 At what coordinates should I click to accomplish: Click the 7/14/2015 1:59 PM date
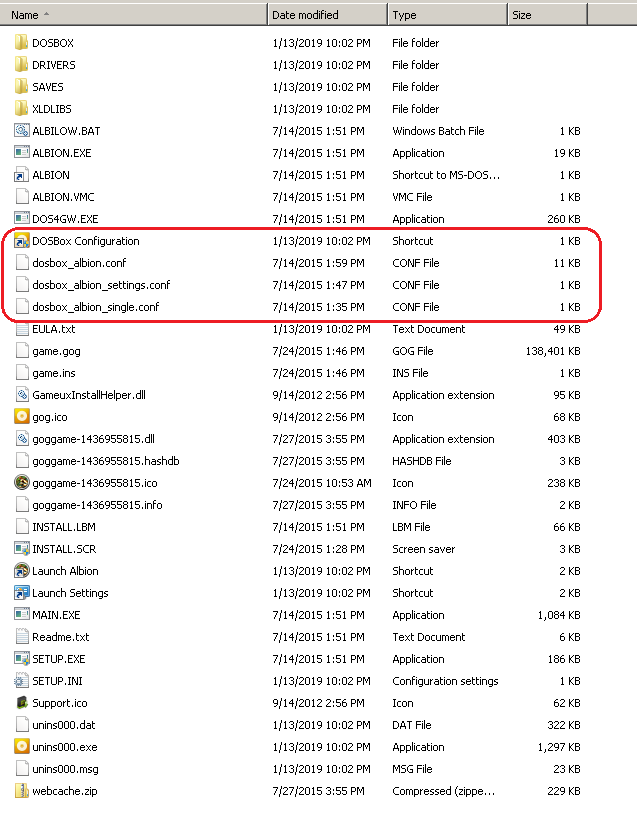tap(318, 263)
